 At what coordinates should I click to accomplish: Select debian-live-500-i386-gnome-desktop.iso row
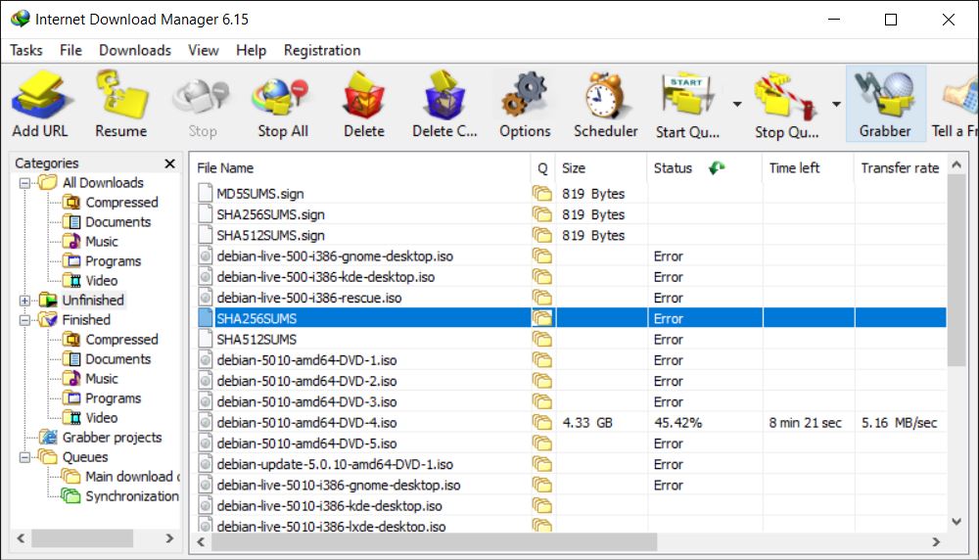(x=568, y=256)
